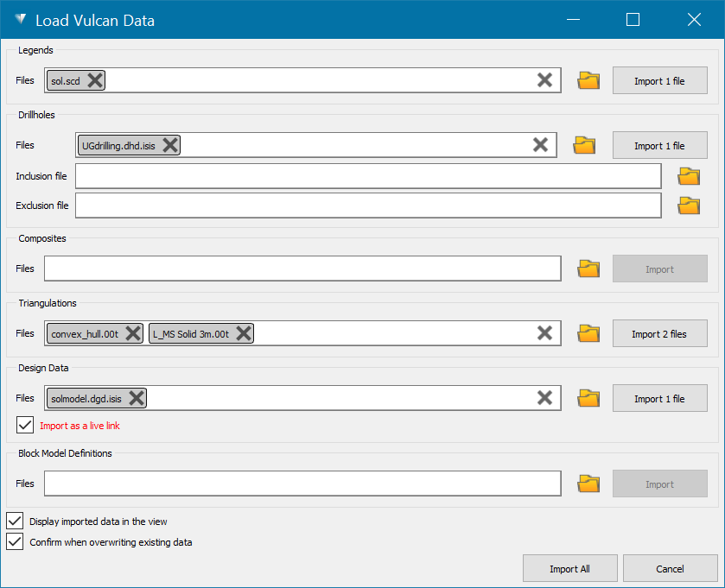Remove convex_hull.00t from Triangulations
Screen dimensions: 725x588
133,333
